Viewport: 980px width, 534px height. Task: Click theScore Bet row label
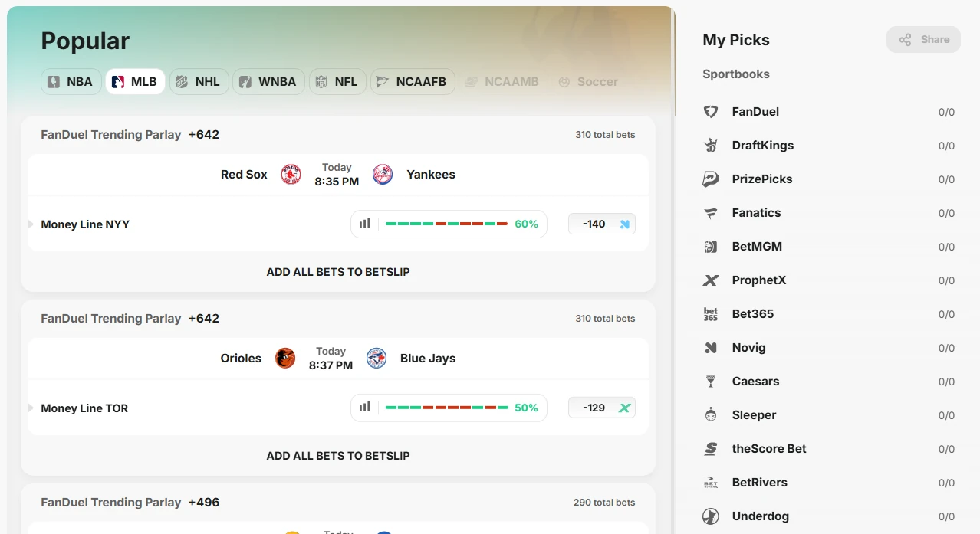[x=769, y=449]
